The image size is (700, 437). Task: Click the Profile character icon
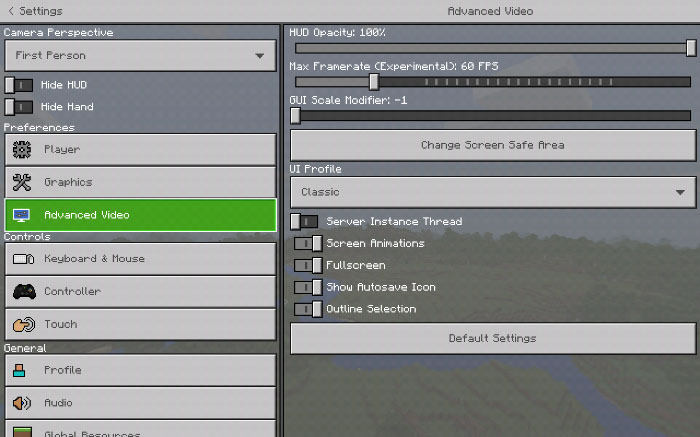pos(19,370)
